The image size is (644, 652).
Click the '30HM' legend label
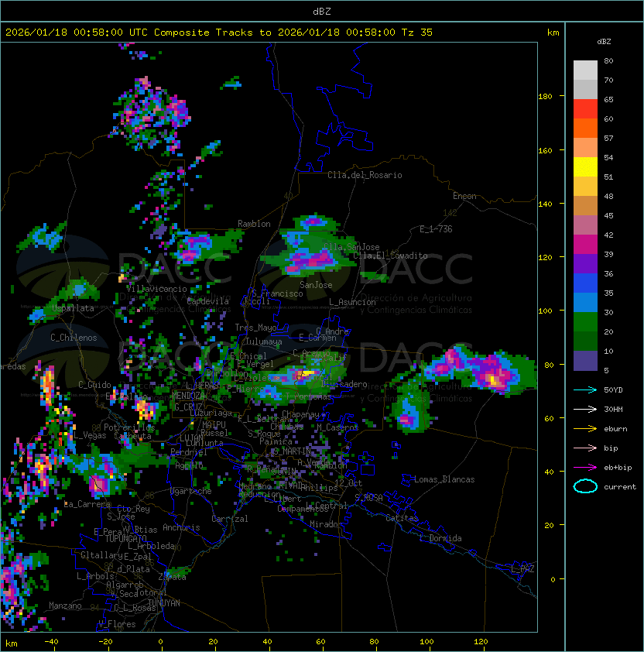613,409
